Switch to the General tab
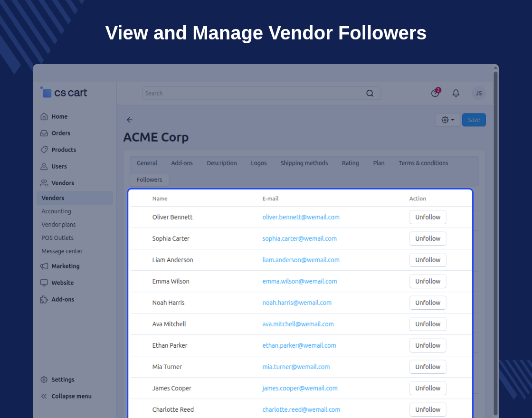The height and width of the screenshot is (418, 532). (147, 163)
